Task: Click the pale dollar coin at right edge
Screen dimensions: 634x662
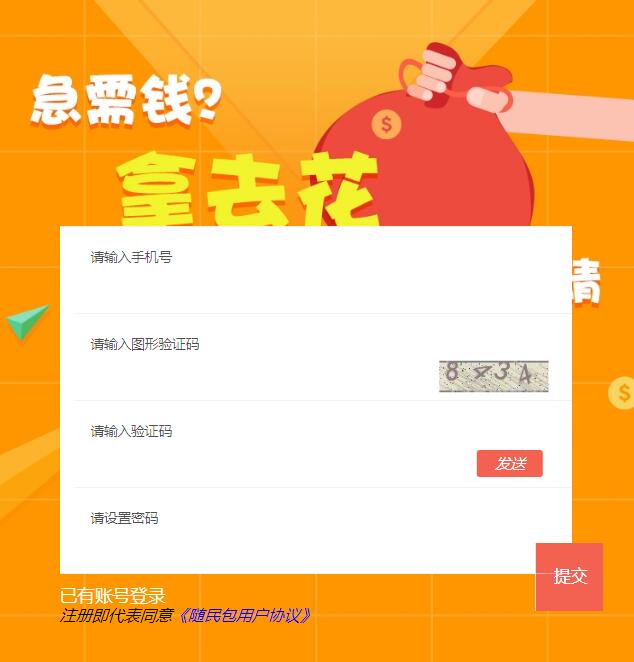Action: 621,393
